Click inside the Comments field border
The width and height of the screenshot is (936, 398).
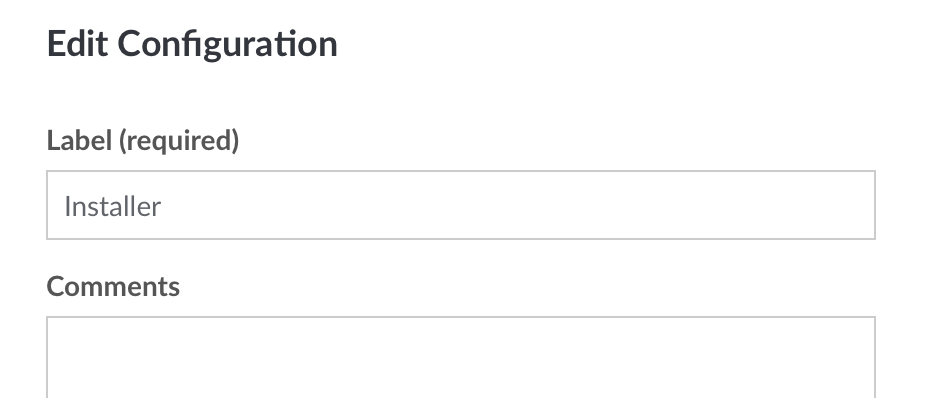(461, 357)
